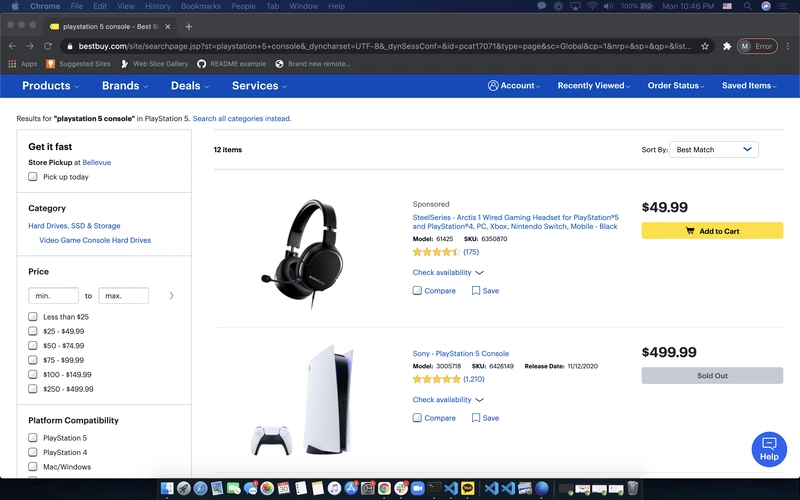This screenshot has height=500, width=800.
Task: Go back using the browser back arrow
Action: point(12,46)
